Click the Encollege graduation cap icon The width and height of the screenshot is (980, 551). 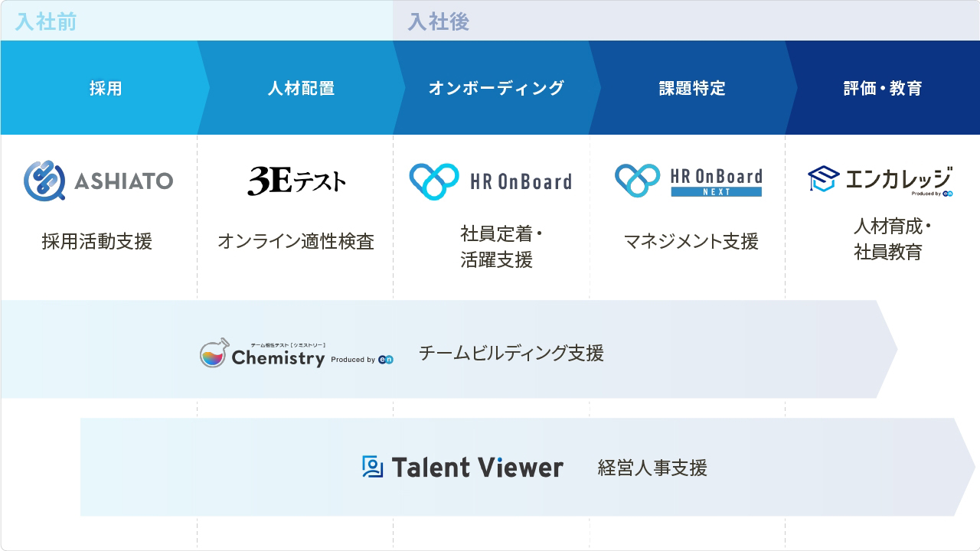point(824,179)
